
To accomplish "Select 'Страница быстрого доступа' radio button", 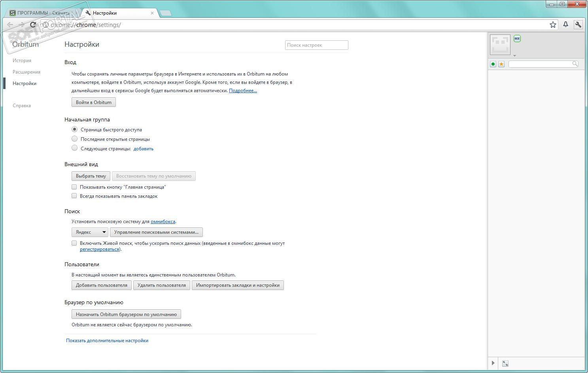I will (x=74, y=129).
